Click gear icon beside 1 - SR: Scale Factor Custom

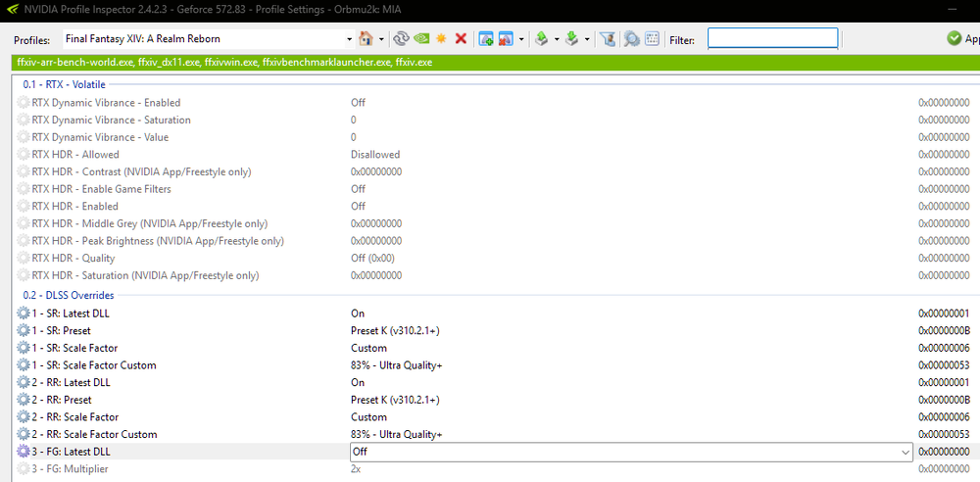coord(24,365)
